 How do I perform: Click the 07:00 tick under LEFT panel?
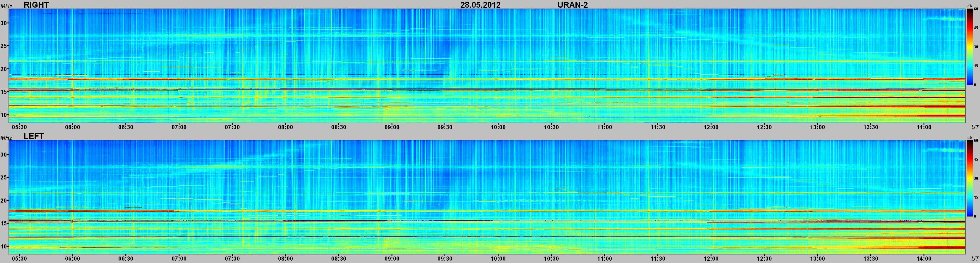(179, 259)
